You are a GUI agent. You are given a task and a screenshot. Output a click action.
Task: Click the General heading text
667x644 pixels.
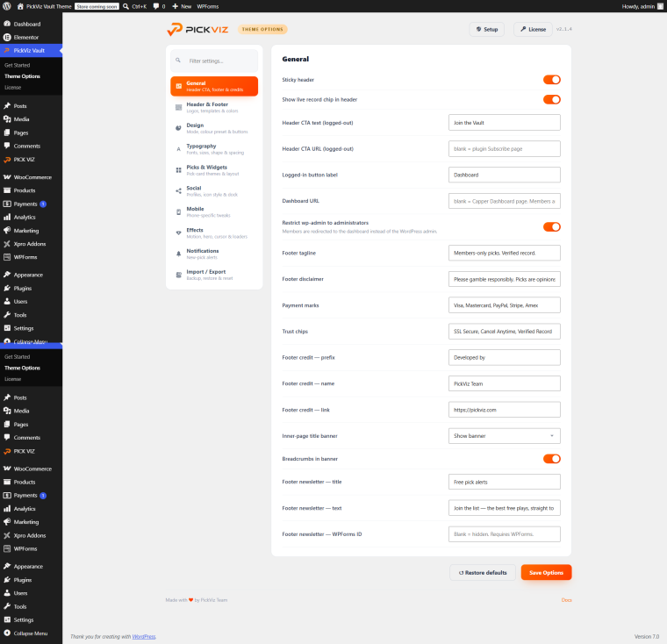(295, 59)
